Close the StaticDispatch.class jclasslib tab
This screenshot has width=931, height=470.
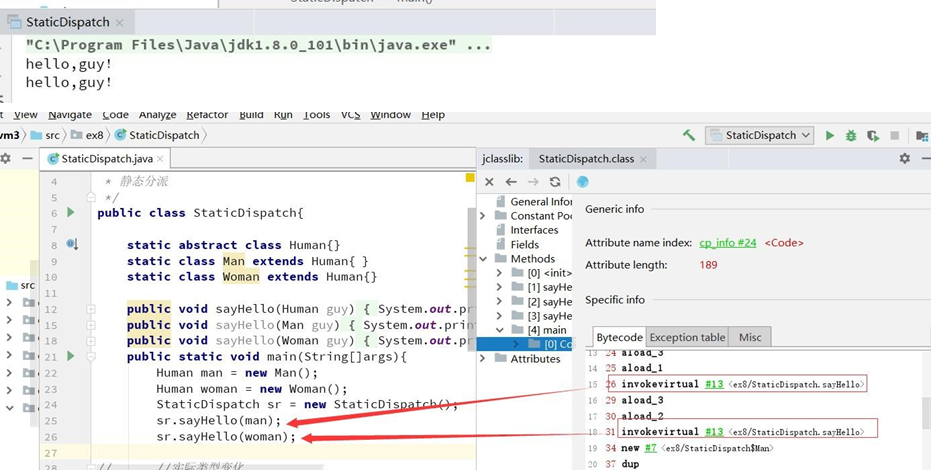644,159
